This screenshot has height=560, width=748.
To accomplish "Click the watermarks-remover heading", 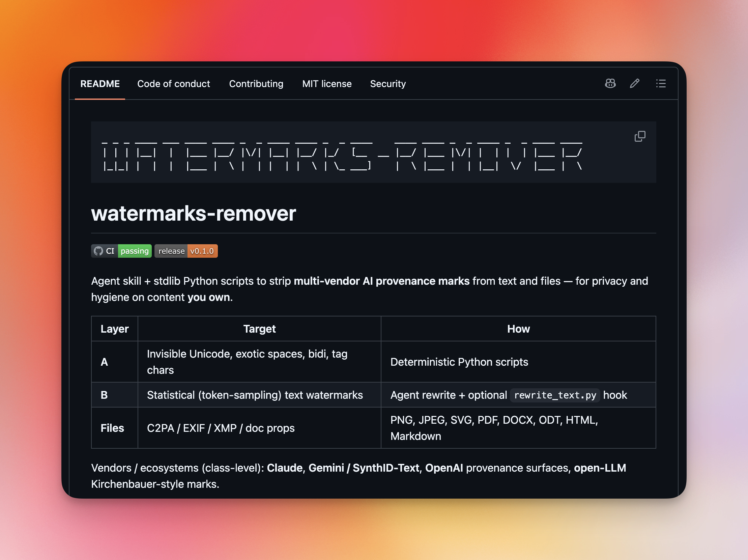I will tap(194, 214).
